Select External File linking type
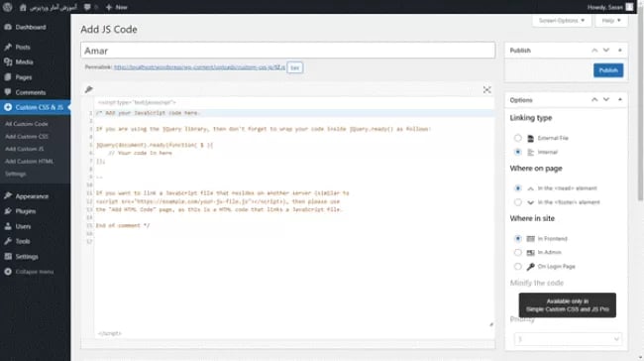644x361 pixels. tap(518, 138)
